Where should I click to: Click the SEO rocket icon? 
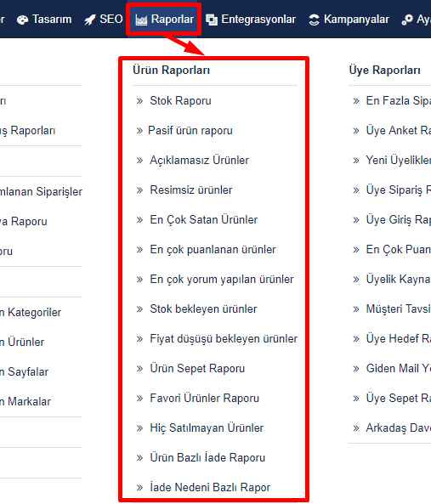point(89,20)
